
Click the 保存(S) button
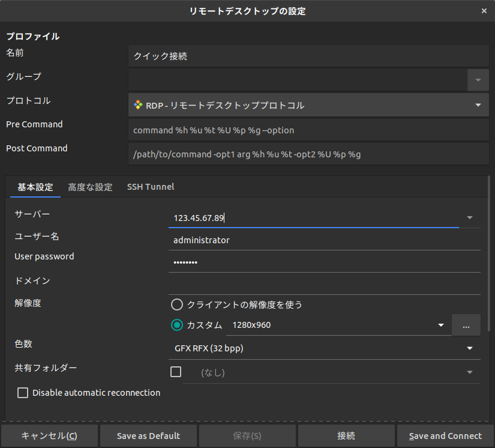[x=247, y=436]
